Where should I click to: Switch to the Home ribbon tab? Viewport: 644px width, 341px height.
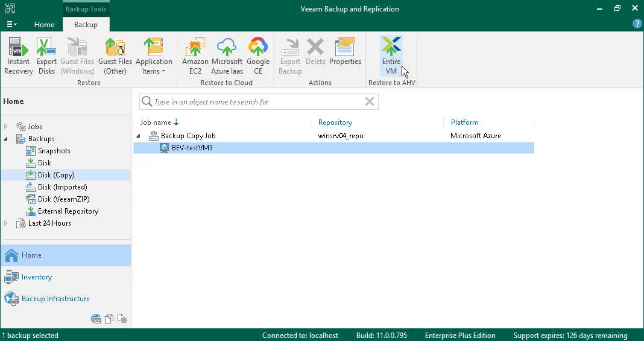coord(45,25)
